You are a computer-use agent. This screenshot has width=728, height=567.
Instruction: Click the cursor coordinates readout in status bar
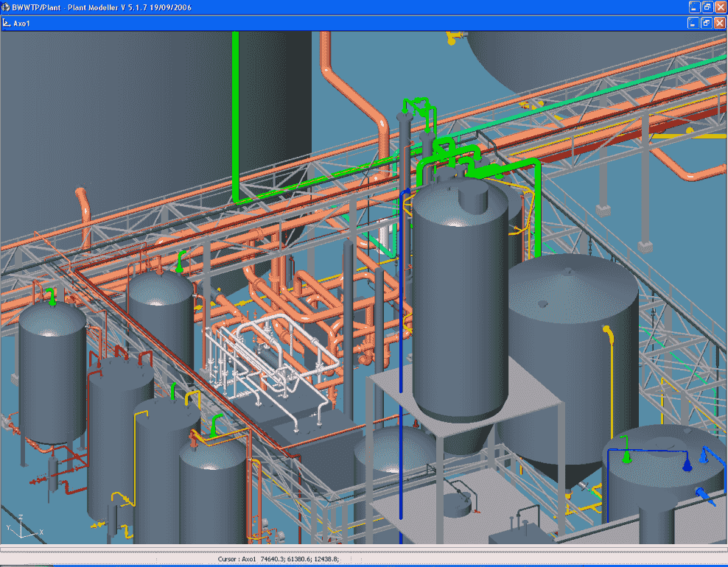coord(279,560)
